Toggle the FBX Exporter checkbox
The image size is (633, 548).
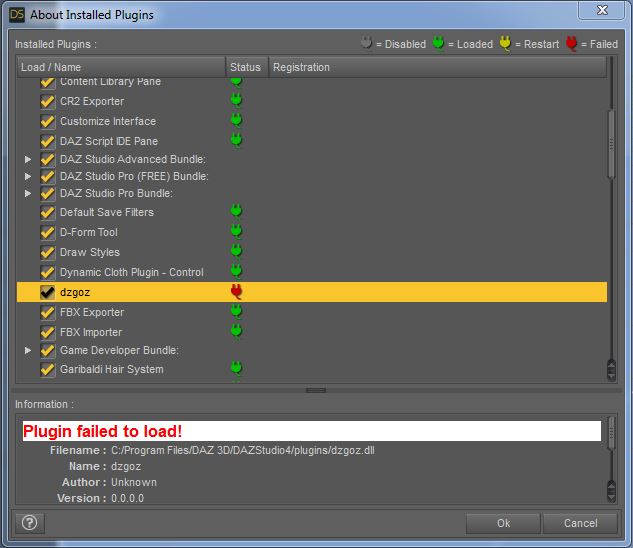pos(48,312)
